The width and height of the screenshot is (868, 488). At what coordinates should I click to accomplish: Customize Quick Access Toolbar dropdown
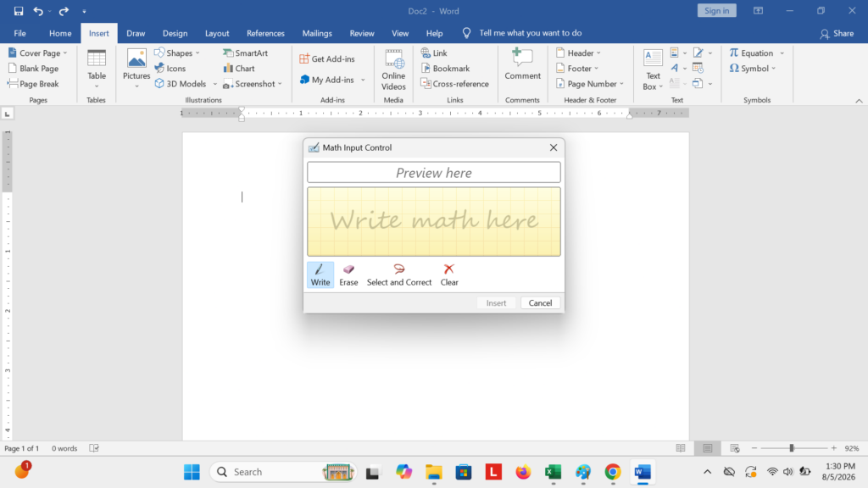[x=84, y=11]
